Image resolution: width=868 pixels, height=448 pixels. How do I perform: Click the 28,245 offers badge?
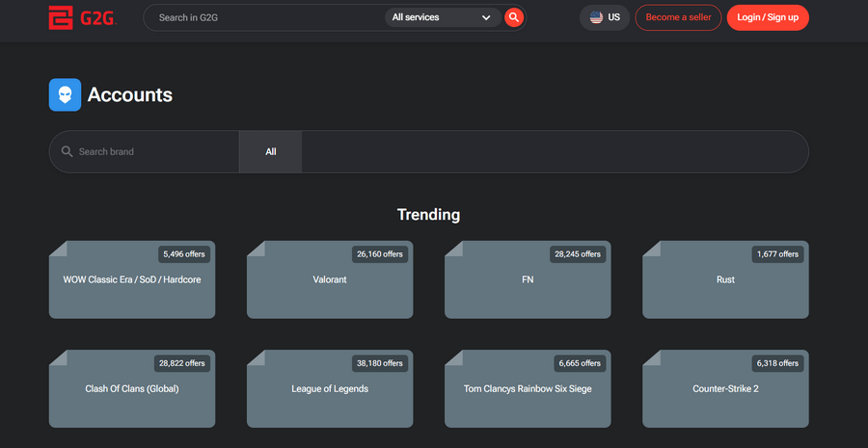578,254
